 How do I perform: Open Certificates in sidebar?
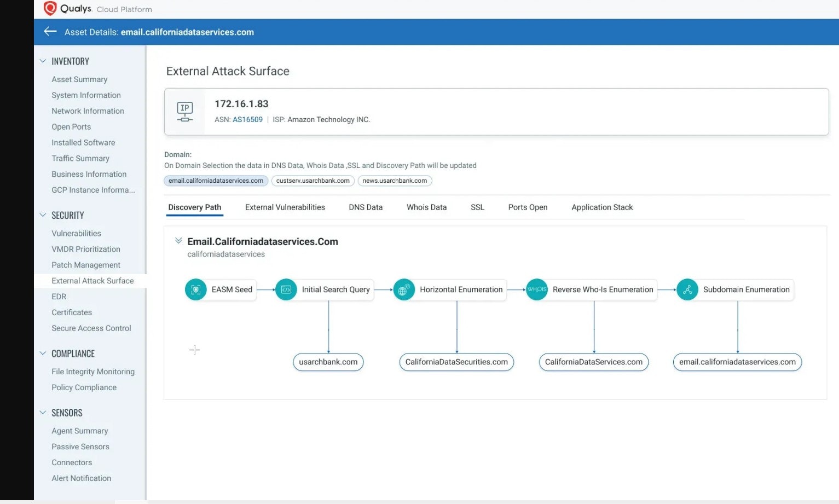[x=72, y=312]
